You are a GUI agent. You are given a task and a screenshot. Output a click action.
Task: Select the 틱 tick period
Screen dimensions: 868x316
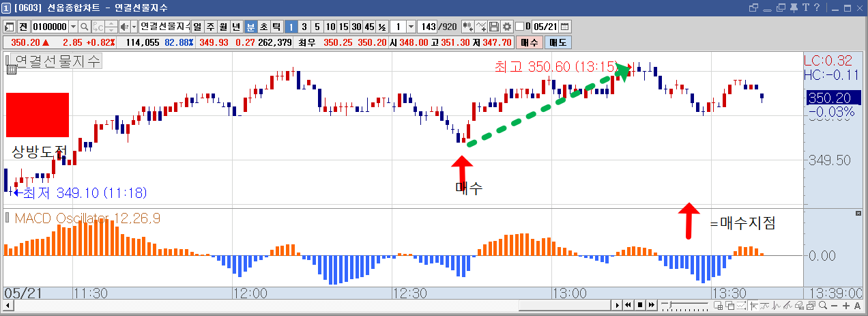276,27
